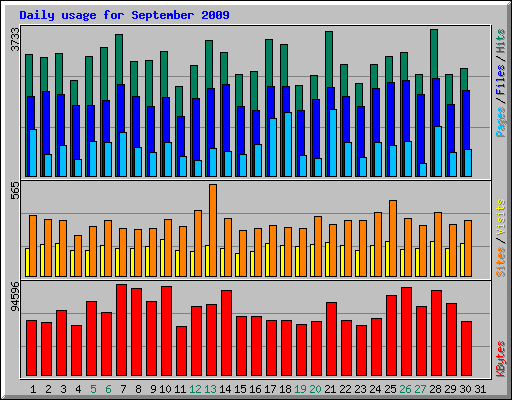
Task: Click the "KBytes" legend label
Action: [x=501, y=359]
